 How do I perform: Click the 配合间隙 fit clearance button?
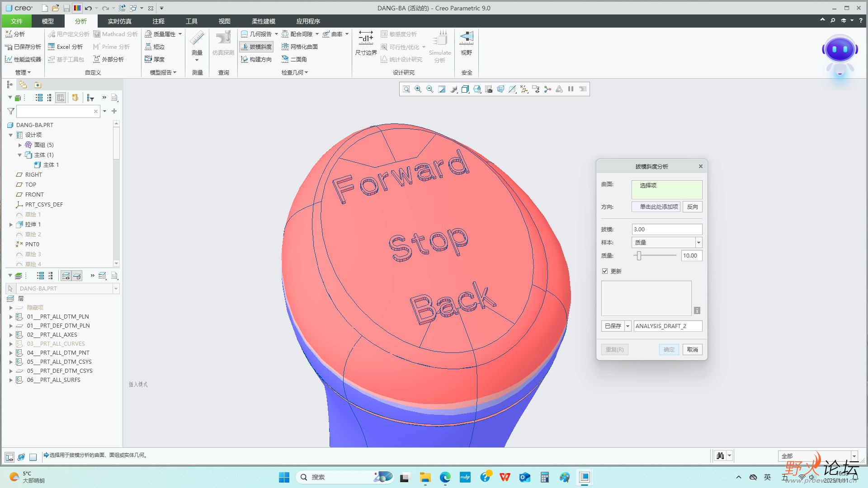coord(297,34)
